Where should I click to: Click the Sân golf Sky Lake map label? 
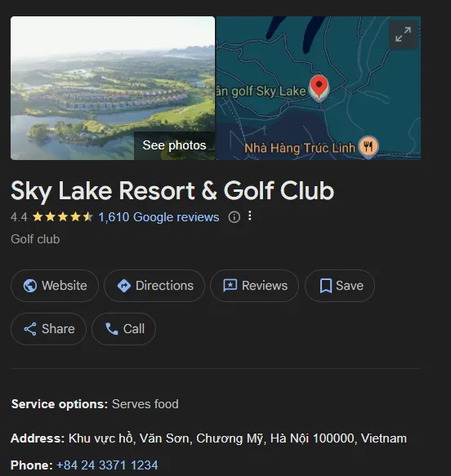tap(261, 91)
